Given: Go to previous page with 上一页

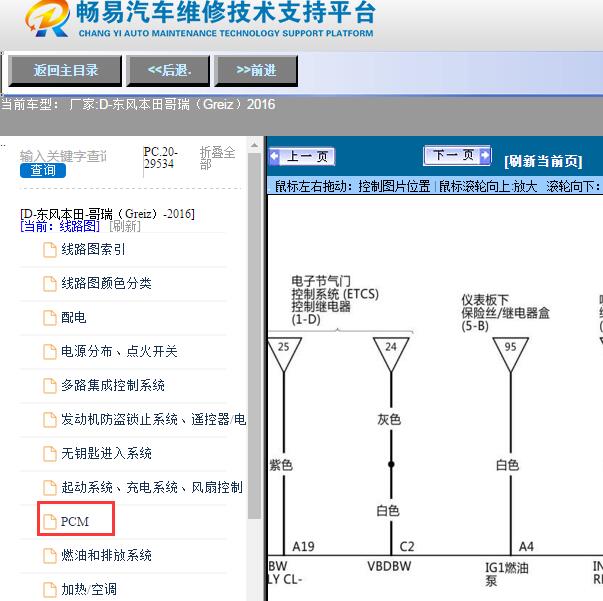Looking at the screenshot, I should [x=303, y=157].
